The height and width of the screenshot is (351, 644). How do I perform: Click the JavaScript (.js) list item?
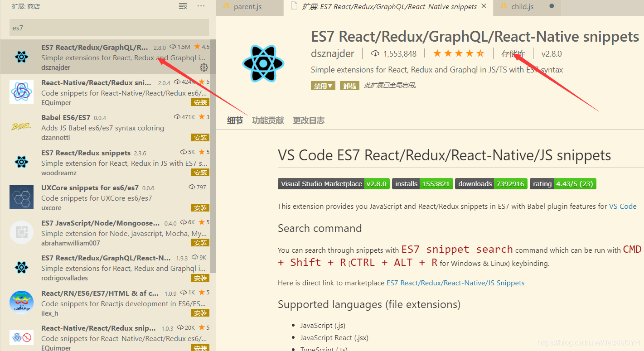pos(323,325)
